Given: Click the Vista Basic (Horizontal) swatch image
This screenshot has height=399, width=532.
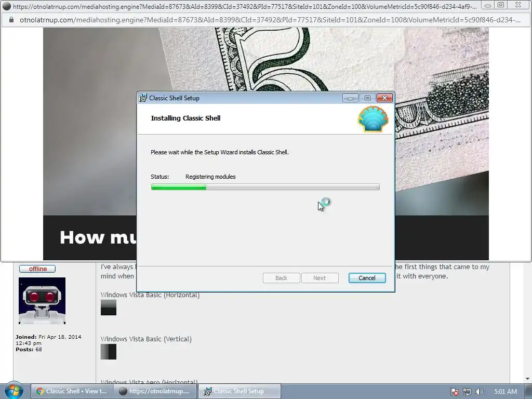Looking at the screenshot, I should (109, 308).
